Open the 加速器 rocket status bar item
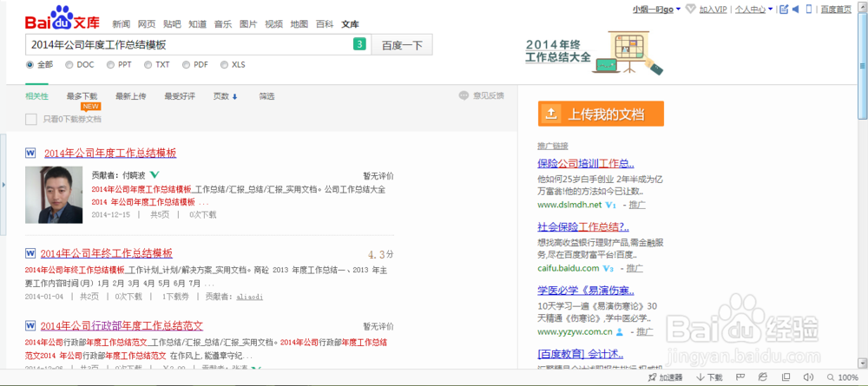This screenshot has width=868, height=386. click(665, 377)
